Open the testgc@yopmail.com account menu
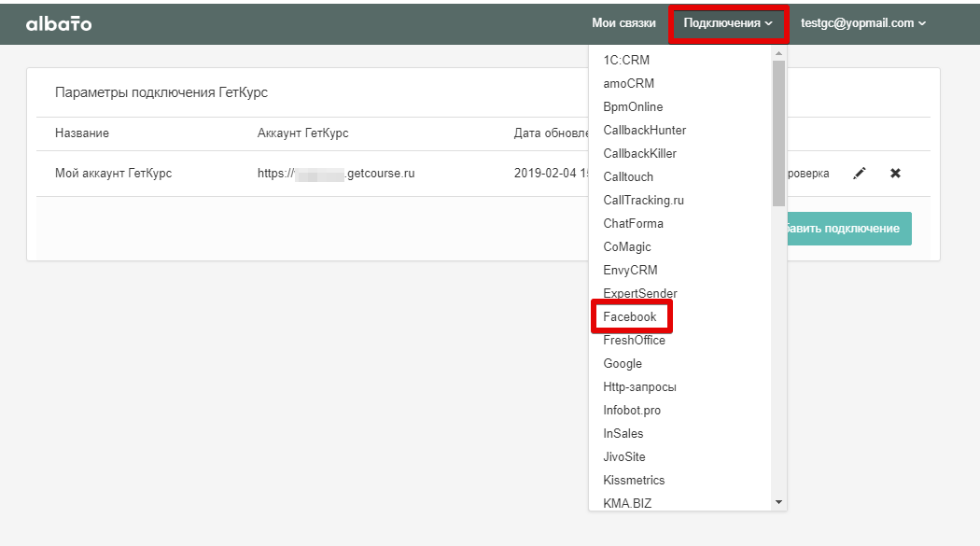 [x=863, y=23]
